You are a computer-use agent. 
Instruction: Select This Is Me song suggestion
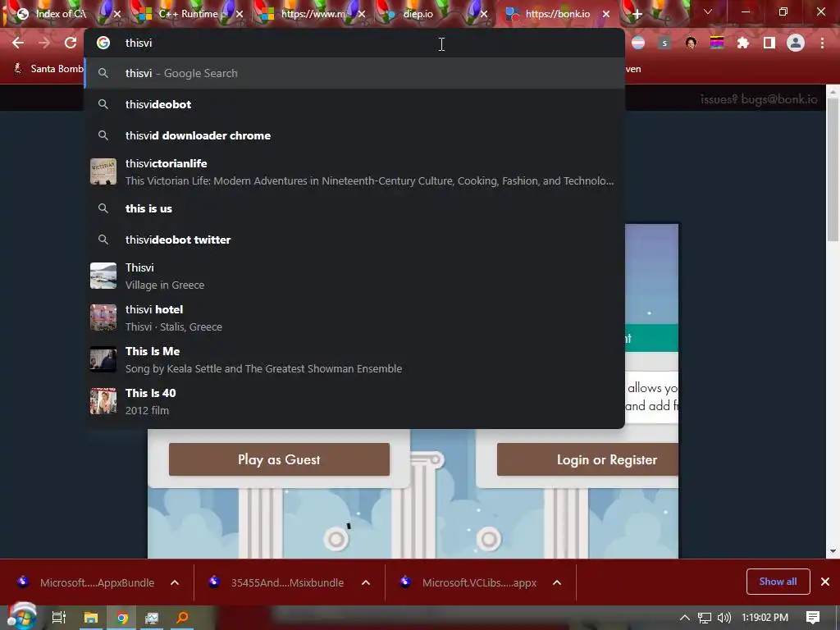tap(354, 359)
